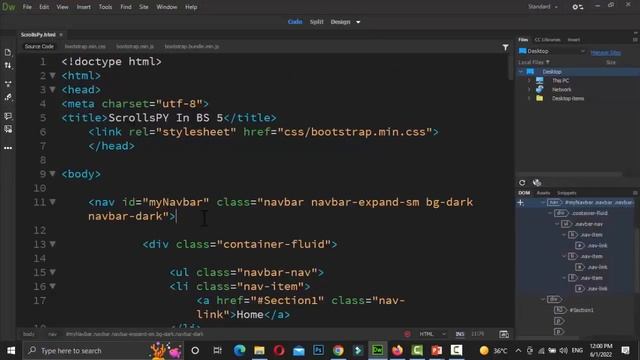Screen dimensions: 640x360
Task: Open the bootstrap.min.css related file
Action: tap(85, 47)
